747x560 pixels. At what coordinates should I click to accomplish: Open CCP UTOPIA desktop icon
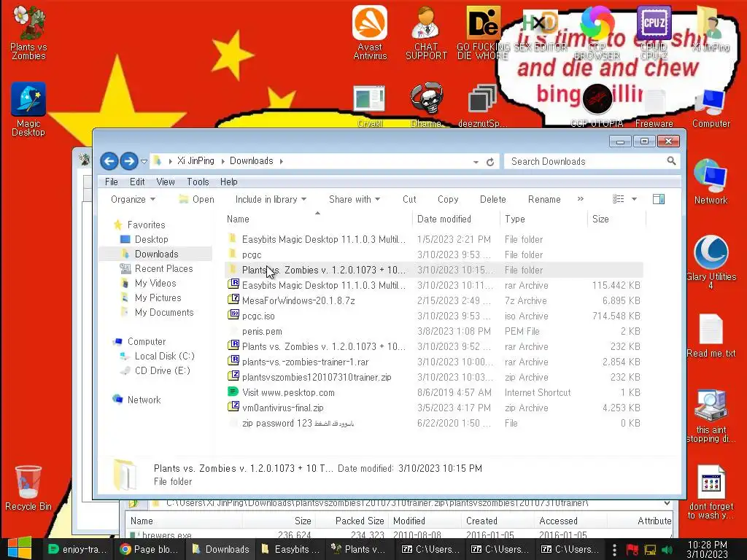pos(597,106)
